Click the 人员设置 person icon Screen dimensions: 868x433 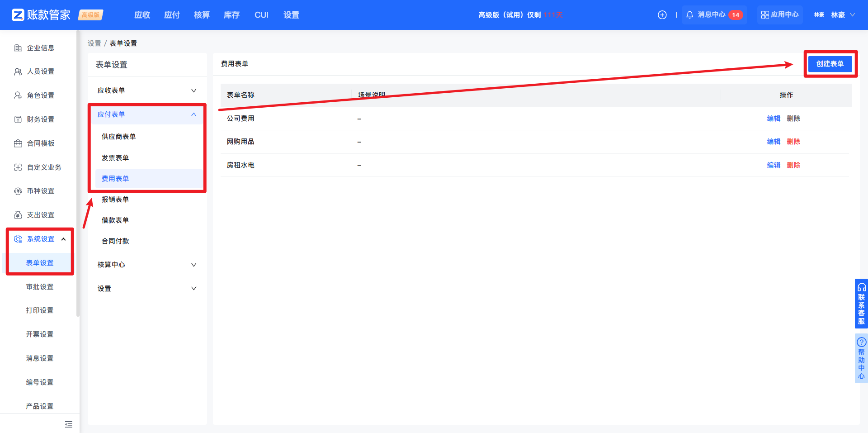pos(18,71)
